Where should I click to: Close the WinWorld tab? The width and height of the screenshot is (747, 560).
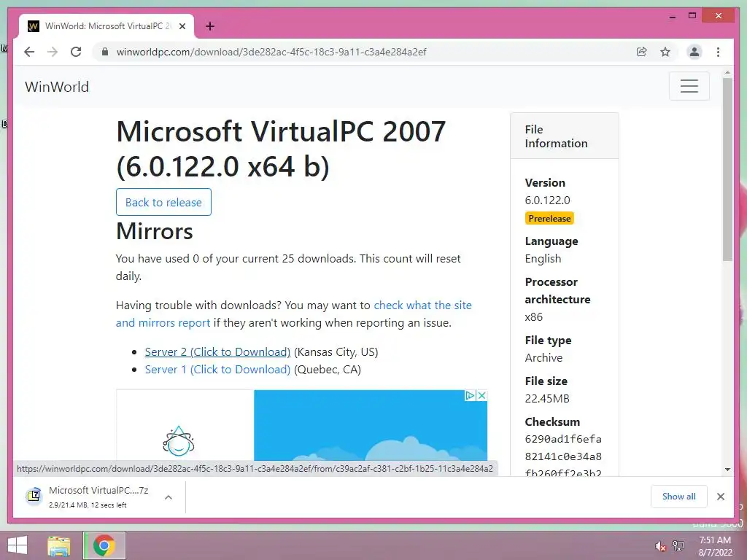(182, 27)
